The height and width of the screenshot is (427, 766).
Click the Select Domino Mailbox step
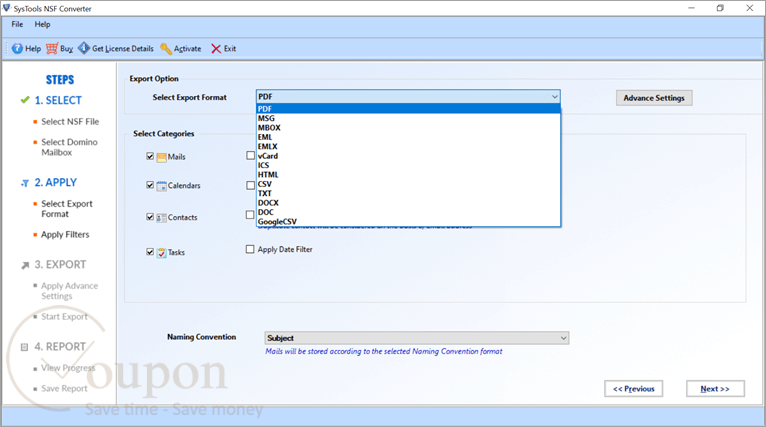pyautogui.click(x=69, y=147)
